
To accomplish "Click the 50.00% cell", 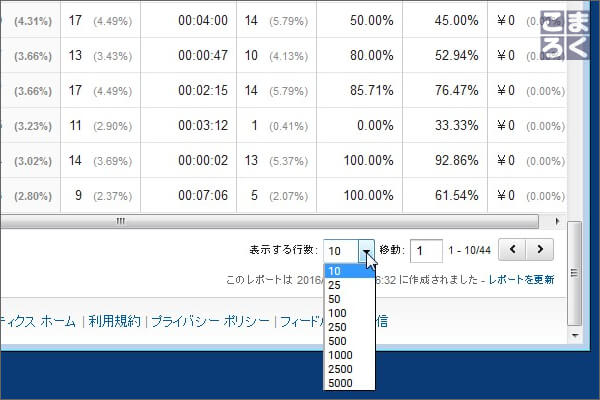I will click(372, 20).
